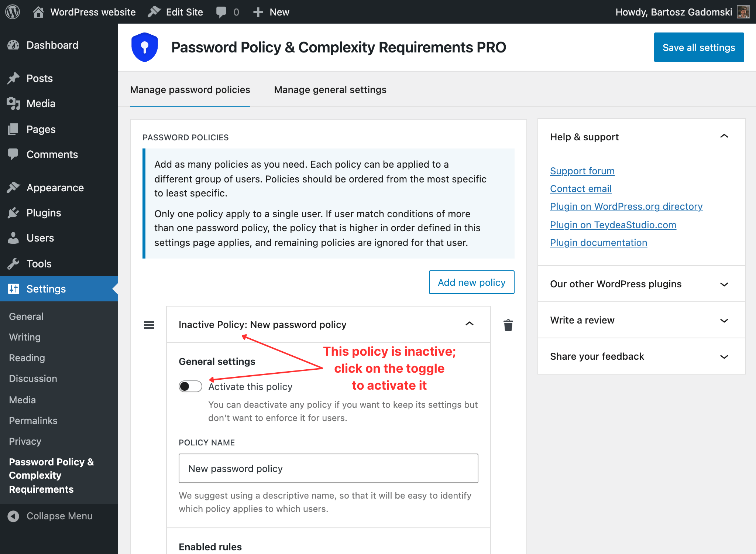Click into the Policy Name text field

(x=329, y=468)
